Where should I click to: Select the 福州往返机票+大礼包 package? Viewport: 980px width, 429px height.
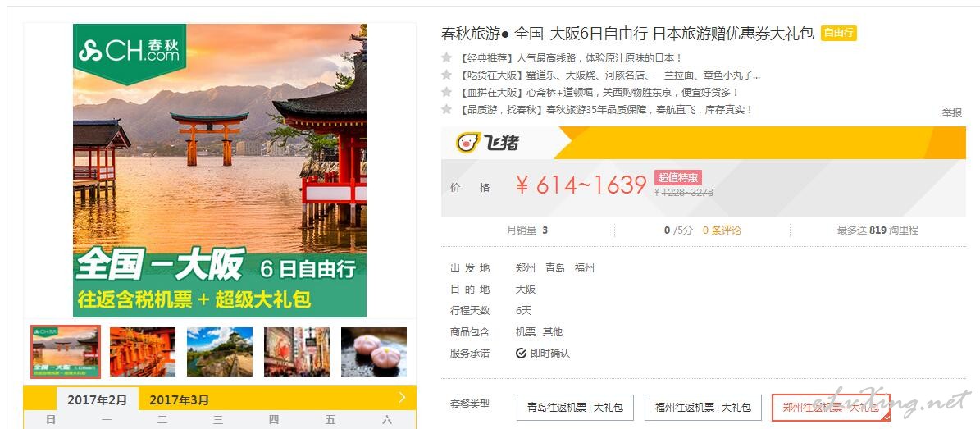[703, 408]
